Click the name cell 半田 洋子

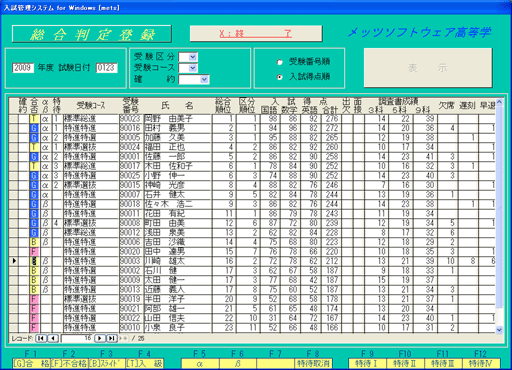178,299
